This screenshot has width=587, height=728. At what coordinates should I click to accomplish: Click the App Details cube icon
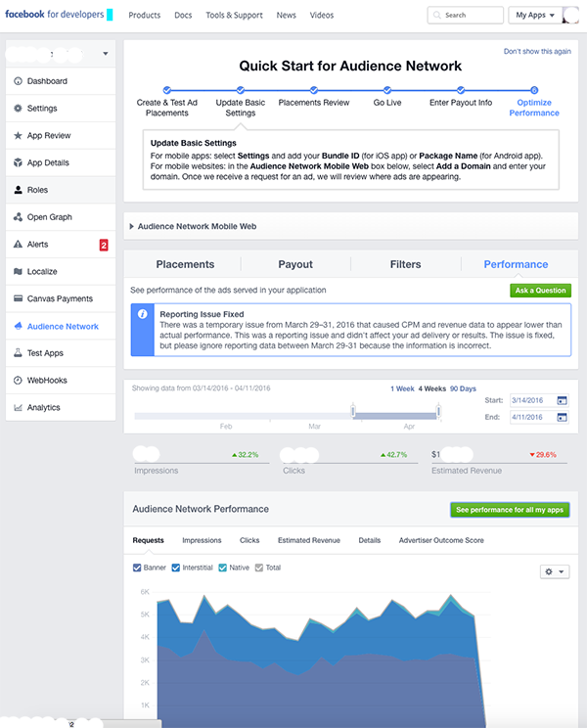(18, 162)
